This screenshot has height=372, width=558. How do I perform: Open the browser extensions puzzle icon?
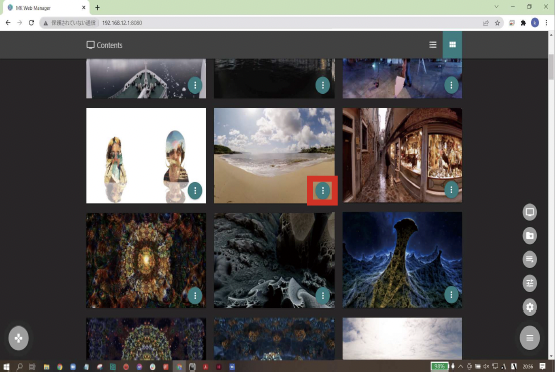(523, 23)
